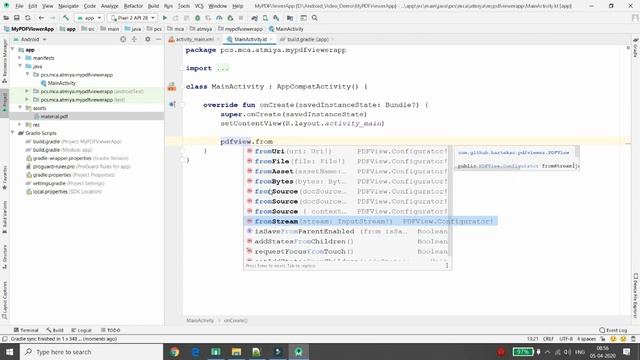The image size is (640, 360).
Task: Open the Pixel 2 API 28 device dropdown
Action: pos(133,18)
